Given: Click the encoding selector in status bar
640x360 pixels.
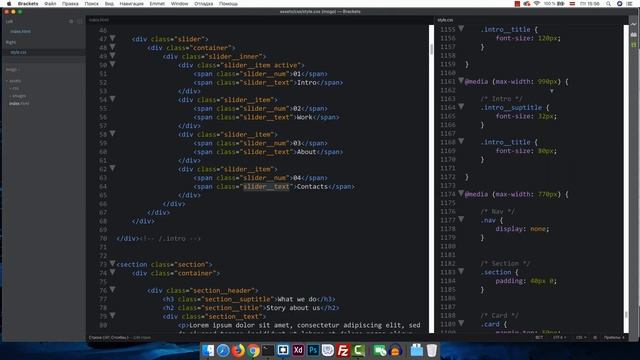Looking at the screenshot, I should (559, 338).
